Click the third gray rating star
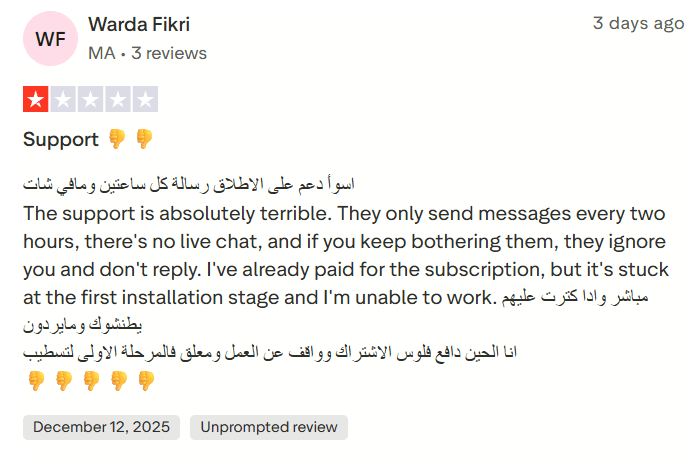Image resolution: width=700 pixels, height=458 pixels. (x=90, y=99)
